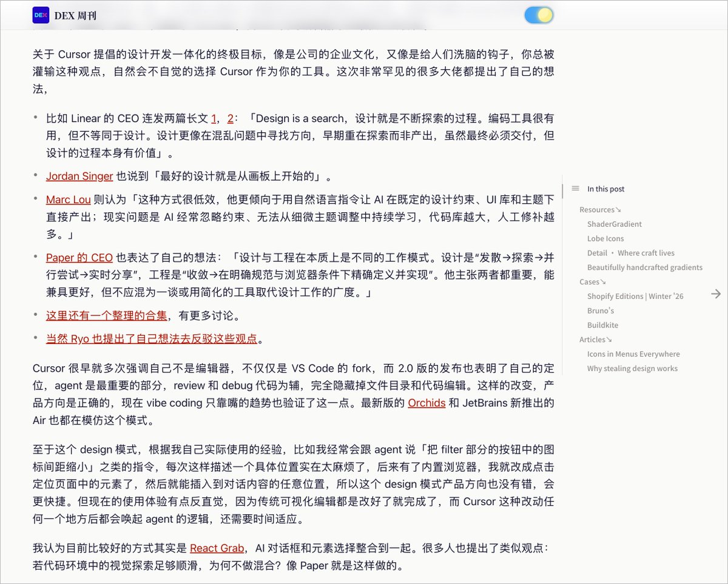The width and height of the screenshot is (728, 584).
Task: Jump to Cases section in outline
Action: pos(593,282)
